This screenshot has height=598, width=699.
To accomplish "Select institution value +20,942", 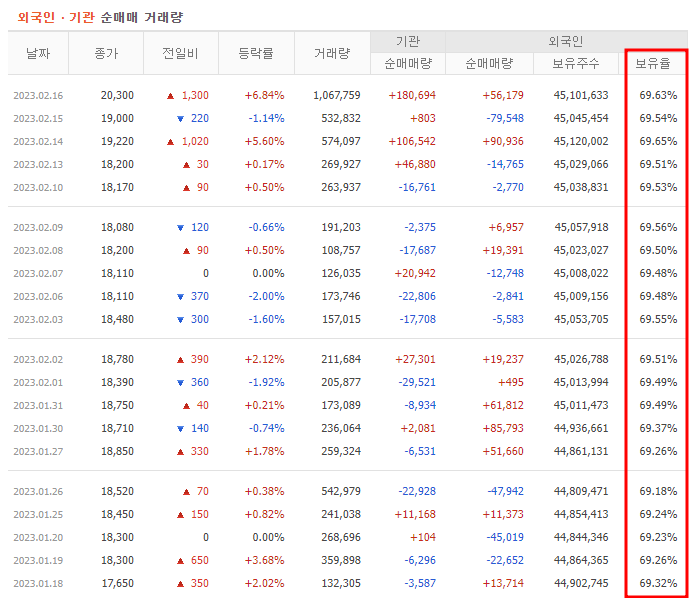I will tap(415, 274).
